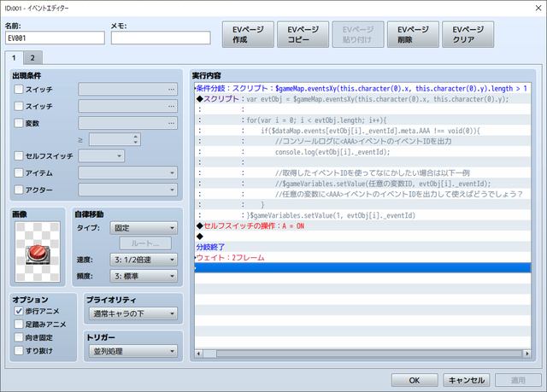The height and width of the screenshot is (392, 547).
Task: Uncheck the 歩行アニメ option
Action: 19,311
